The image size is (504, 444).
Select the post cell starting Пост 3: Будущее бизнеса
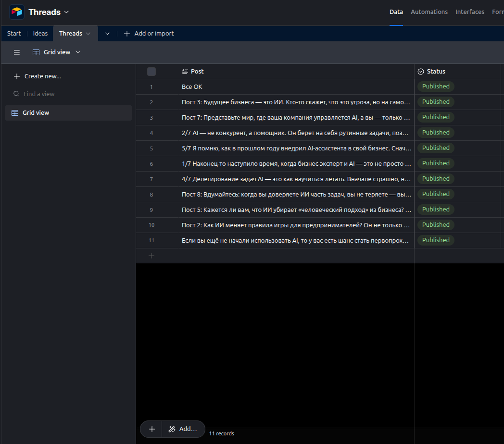click(296, 102)
